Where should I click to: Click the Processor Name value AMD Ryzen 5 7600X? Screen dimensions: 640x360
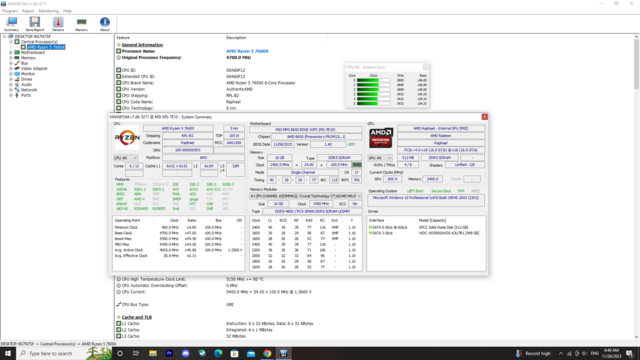247,51
